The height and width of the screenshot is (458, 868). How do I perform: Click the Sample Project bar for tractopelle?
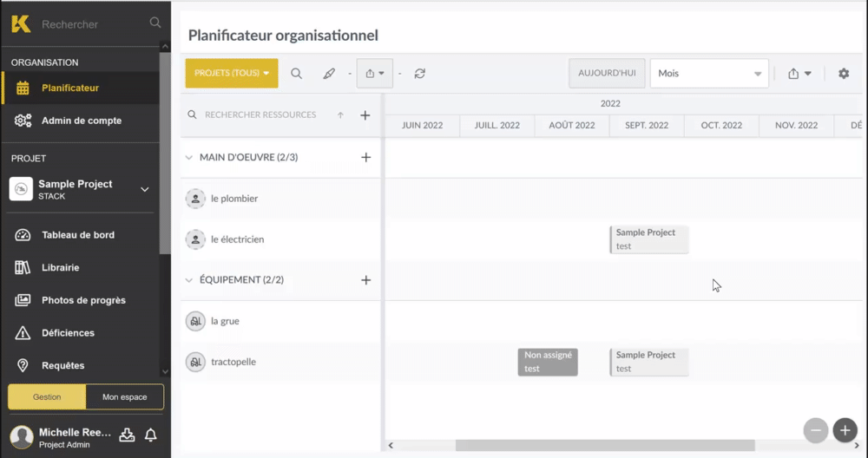649,363
